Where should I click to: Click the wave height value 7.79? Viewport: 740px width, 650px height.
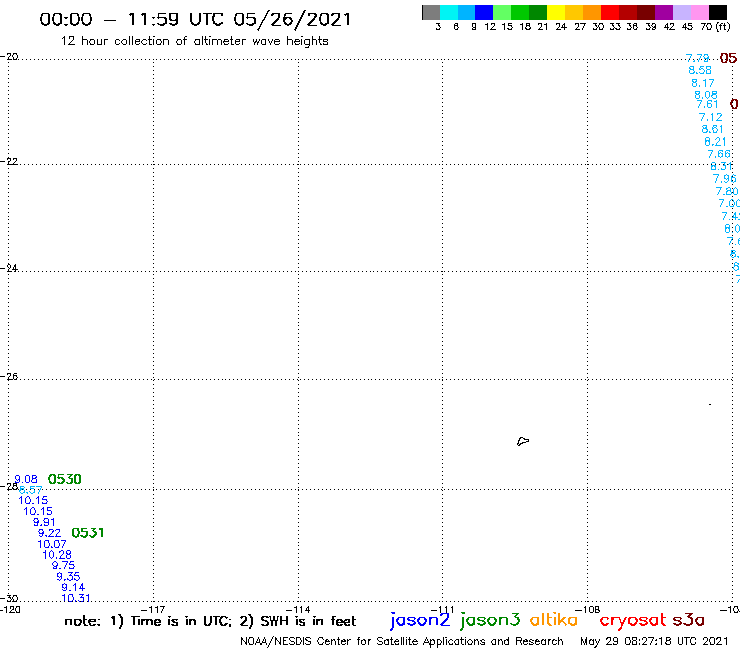click(697, 58)
